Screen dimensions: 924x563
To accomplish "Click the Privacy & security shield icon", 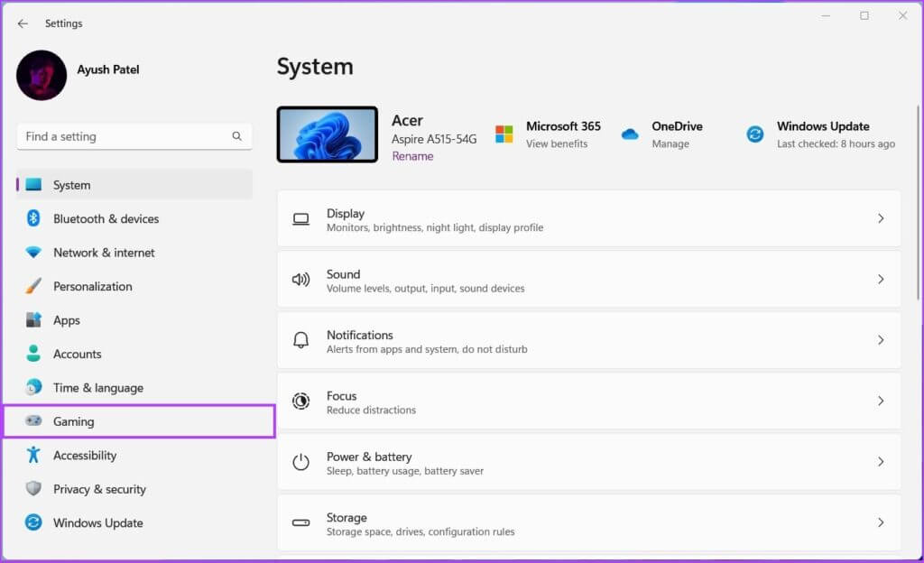I will (x=33, y=489).
